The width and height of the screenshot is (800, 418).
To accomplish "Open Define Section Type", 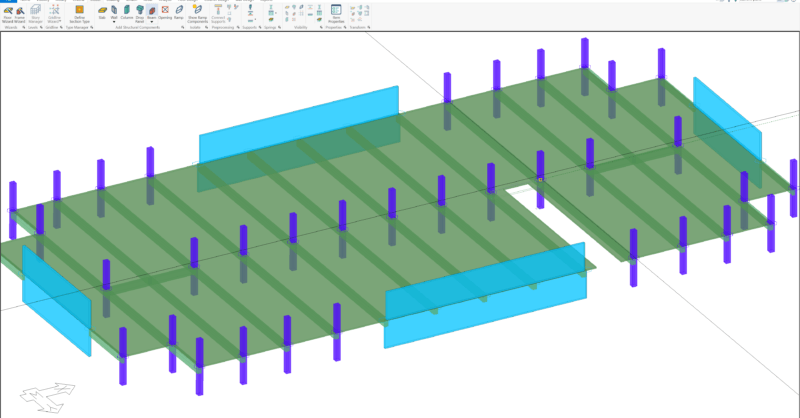I will (x=80, y=10).
